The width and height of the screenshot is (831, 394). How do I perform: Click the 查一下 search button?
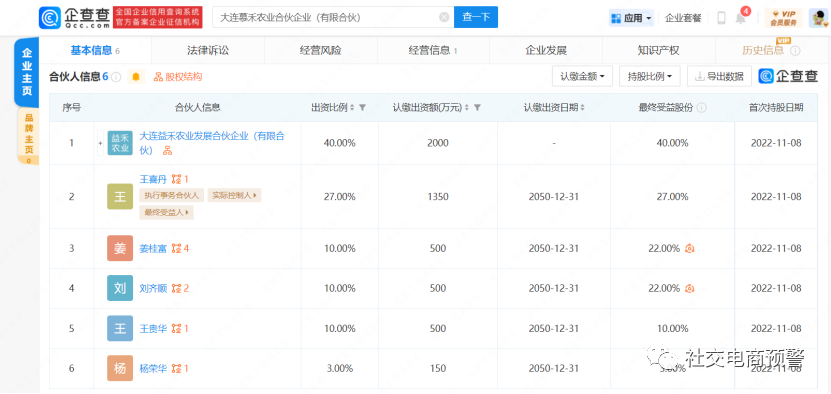coord(476,17)
